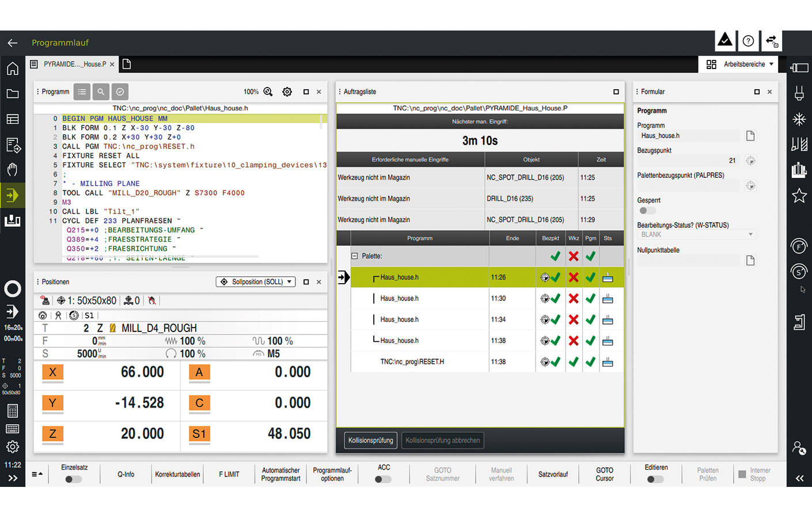Click the Satzvorlauf button
The height and width of the screenshot is (518, 812).
(x=553, y=474)
